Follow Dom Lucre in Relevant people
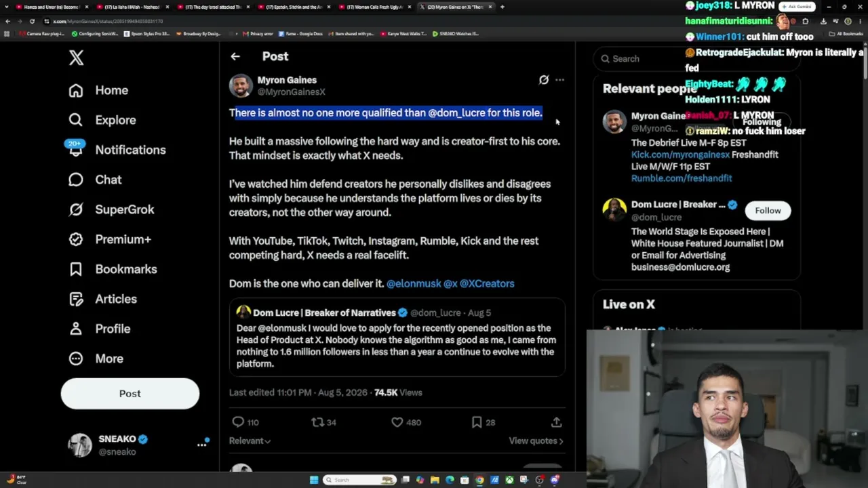The height and width of the screenshot is (488, 868). tap(768, 211)
